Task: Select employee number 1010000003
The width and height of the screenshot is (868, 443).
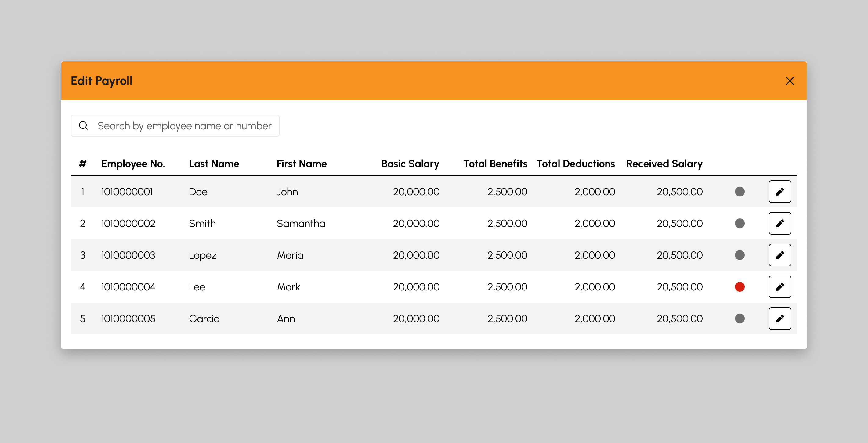Action: click(128, 255)
